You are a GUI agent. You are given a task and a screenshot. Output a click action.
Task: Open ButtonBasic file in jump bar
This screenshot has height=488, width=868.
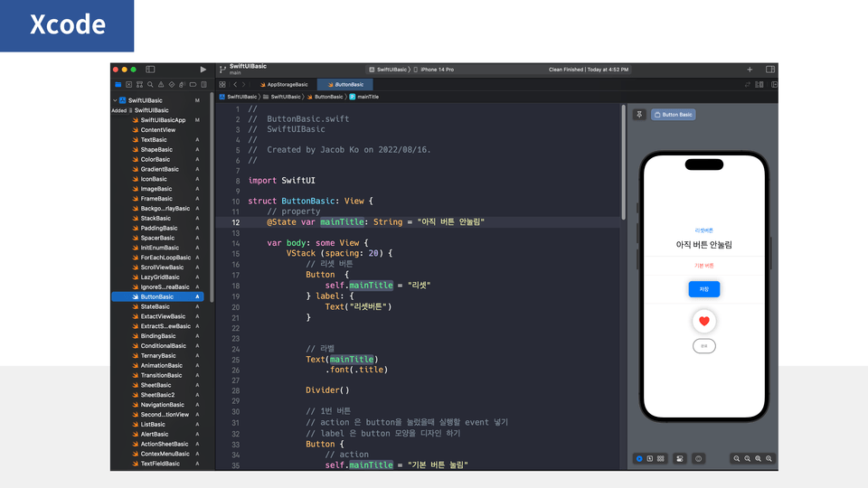(325, 97)
